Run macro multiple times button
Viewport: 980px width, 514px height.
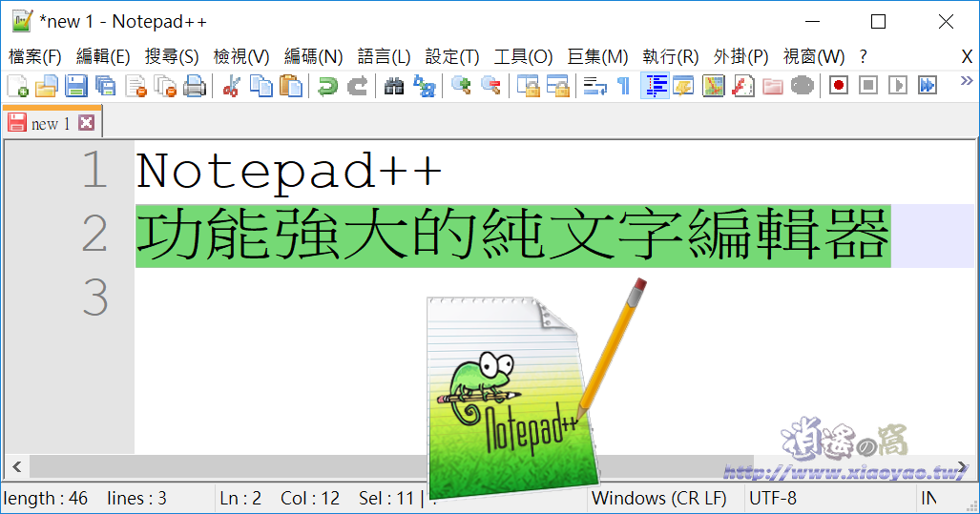pos(928,85)
